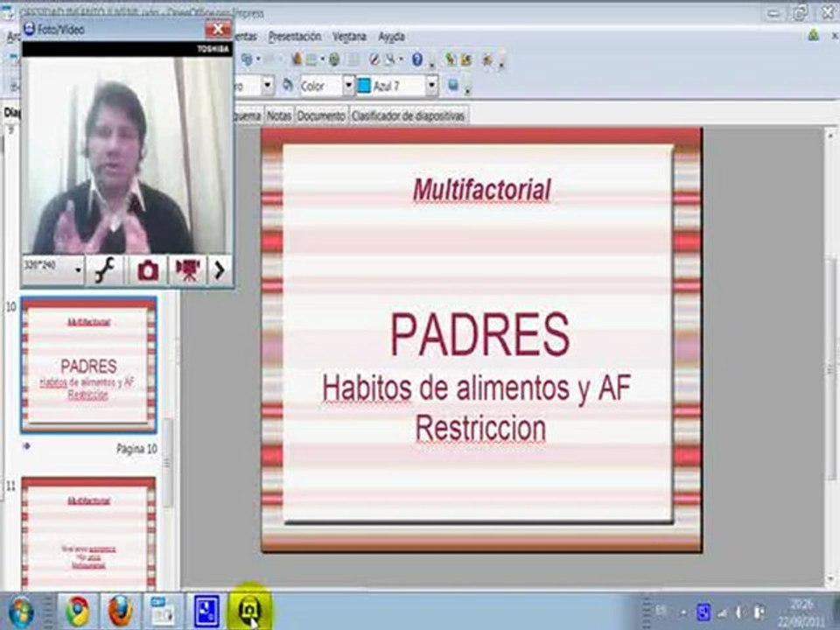Click the highlighted yellow webcam taskbar icon
This screenshot has height=630, width=840.
click(x=249, y=610)
